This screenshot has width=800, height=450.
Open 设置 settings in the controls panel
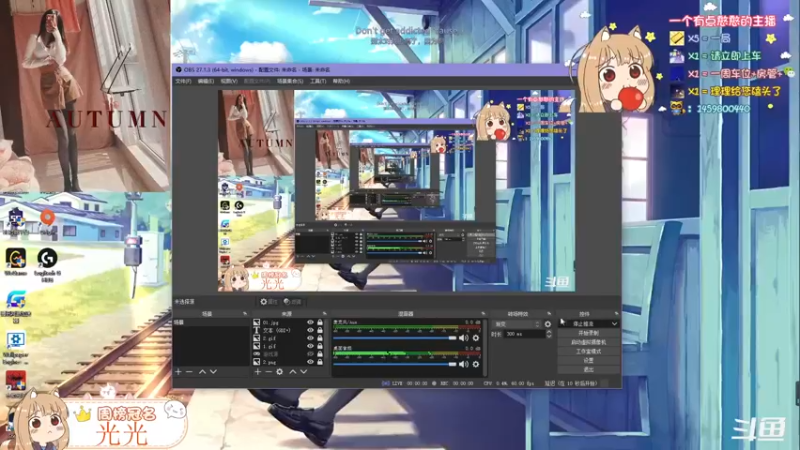pyautogui.click(x=589, y=360)
